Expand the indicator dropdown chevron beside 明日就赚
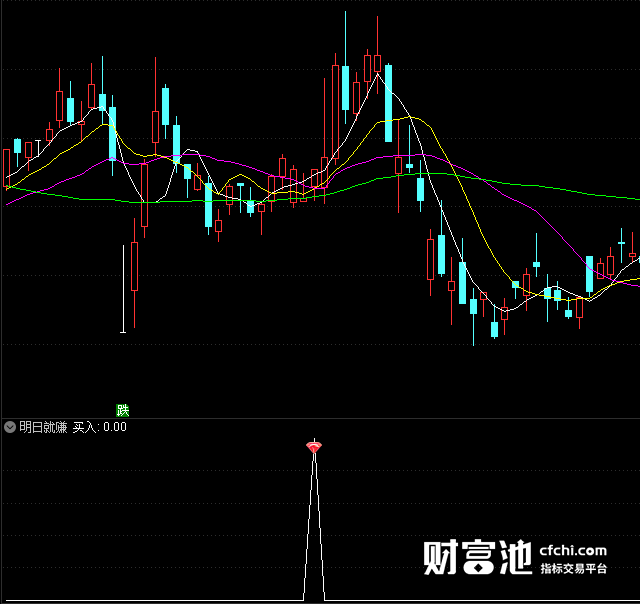The image size is (640, 604). [10, 427]
